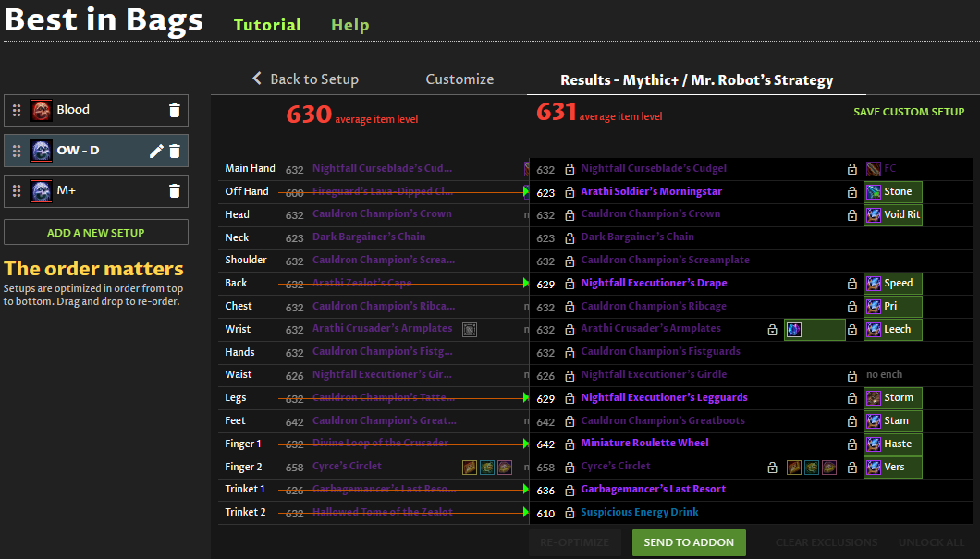Click the crossed-out Hallowed Tome of the Zealot

click(383, 512)
